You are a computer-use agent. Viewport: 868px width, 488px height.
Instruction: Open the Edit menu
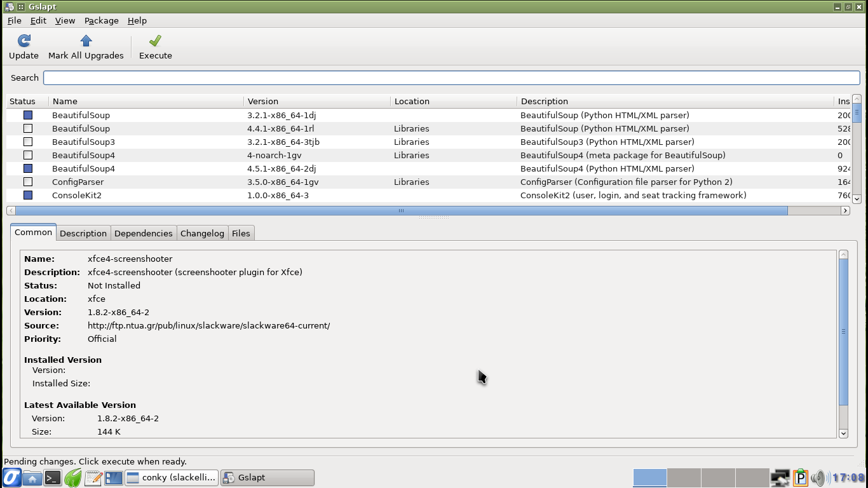(38, 20)
